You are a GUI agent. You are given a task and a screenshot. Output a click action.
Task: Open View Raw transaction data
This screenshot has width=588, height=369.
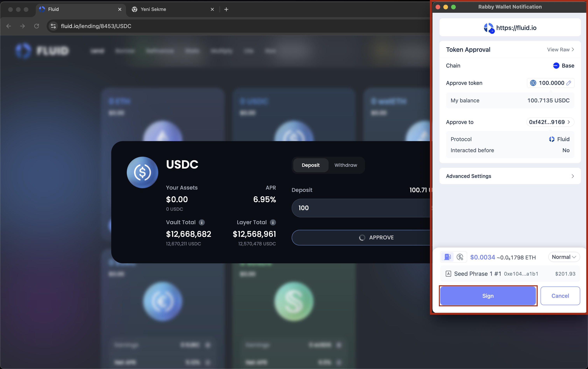(560, 50)
